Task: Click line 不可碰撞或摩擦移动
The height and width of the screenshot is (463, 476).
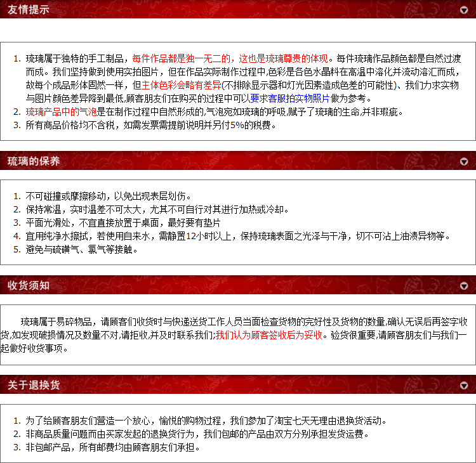Action: 108,197
